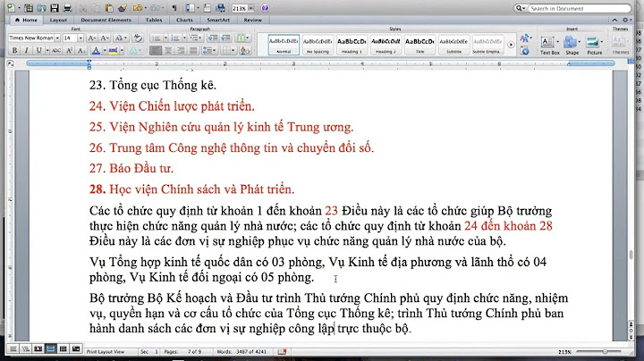The image size is (644, 361).
Task: Open the media browser icon
Action: 221,8
